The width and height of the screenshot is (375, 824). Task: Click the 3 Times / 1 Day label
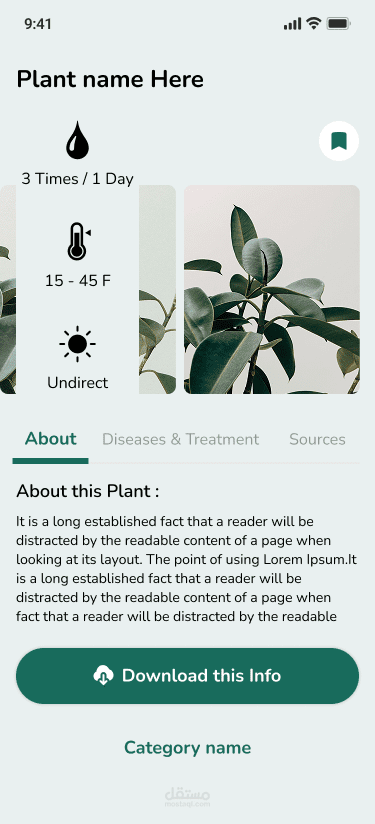pos(78,179)
